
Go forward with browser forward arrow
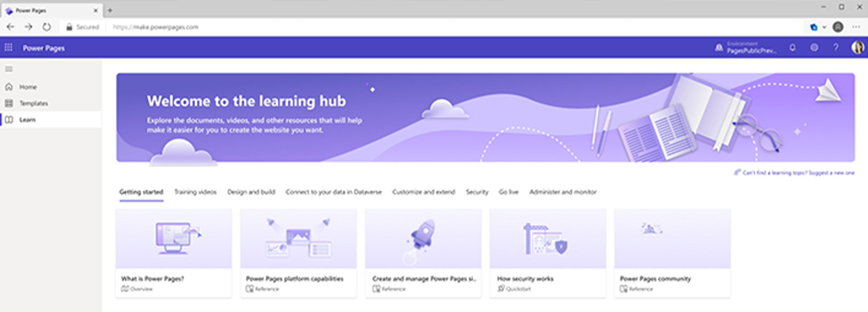tap(29, 27)
